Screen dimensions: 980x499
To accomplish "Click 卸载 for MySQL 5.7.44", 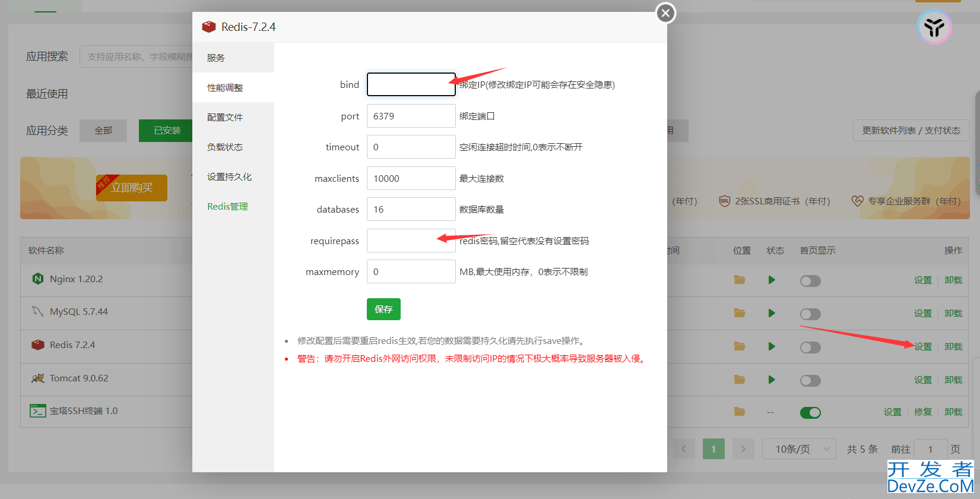I will (x=953, y=313).
